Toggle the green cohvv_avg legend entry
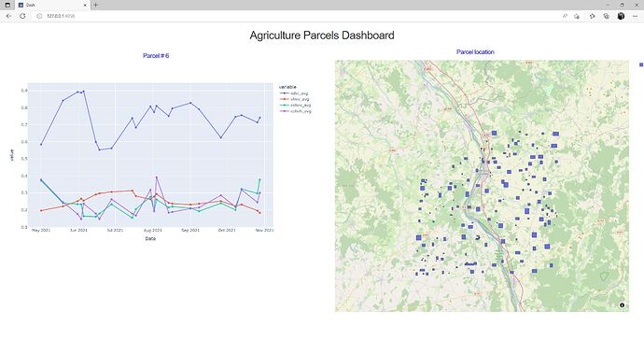Screen dimensions: 644x340 [295, 106]
